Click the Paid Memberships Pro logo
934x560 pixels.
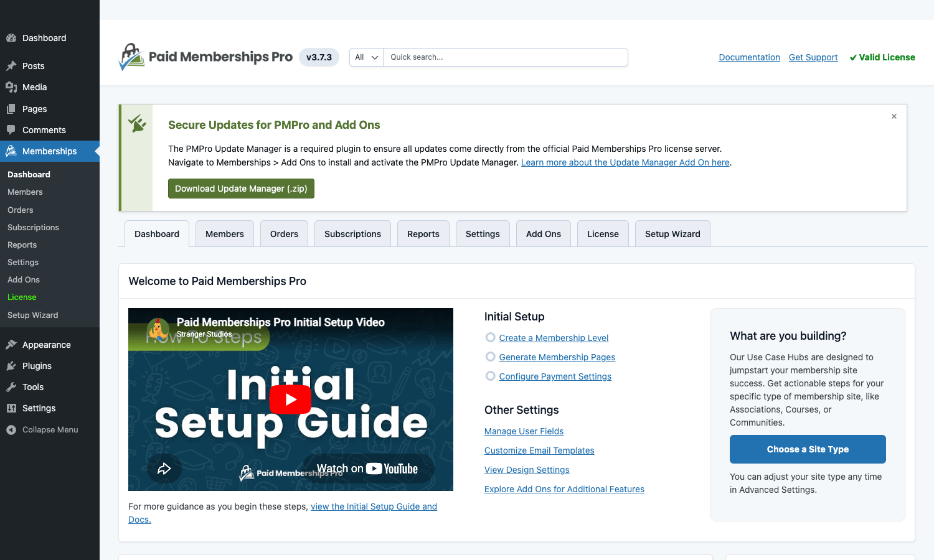205,57
